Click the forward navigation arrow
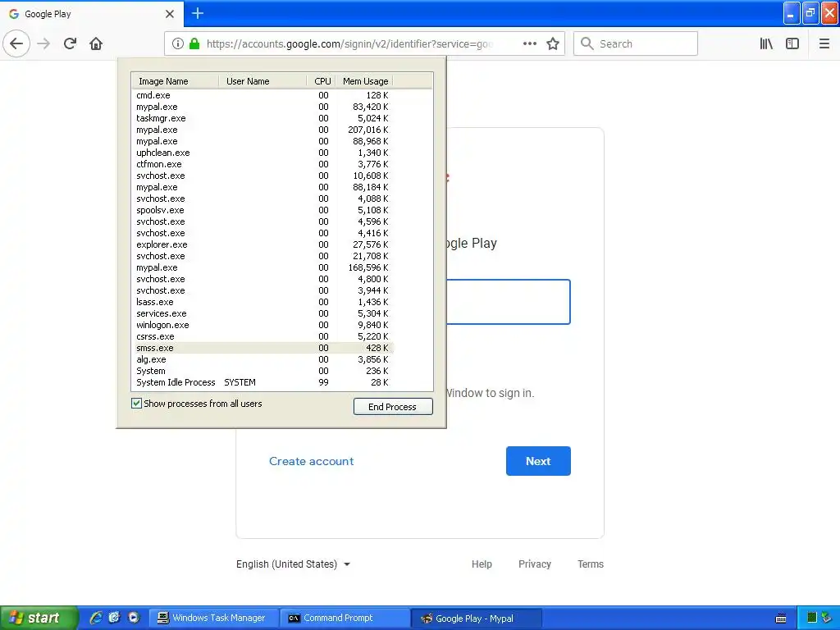This screenshot has height=630, width=840. coord(43,44)
